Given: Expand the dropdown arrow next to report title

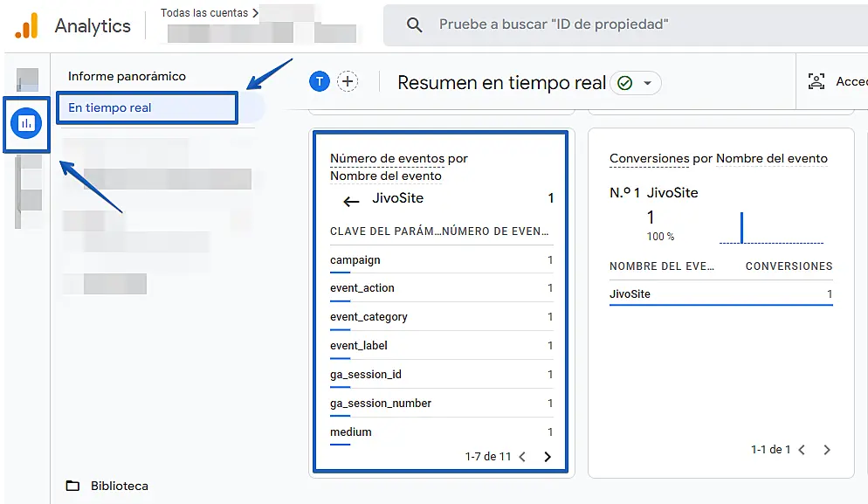Looking at the screenshot, I should point(647,83).
